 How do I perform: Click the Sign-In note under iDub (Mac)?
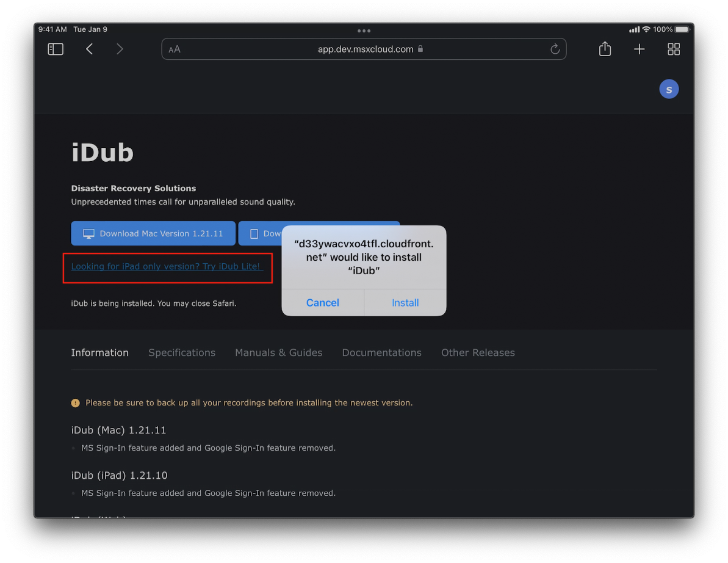click(x=209, y=448)
